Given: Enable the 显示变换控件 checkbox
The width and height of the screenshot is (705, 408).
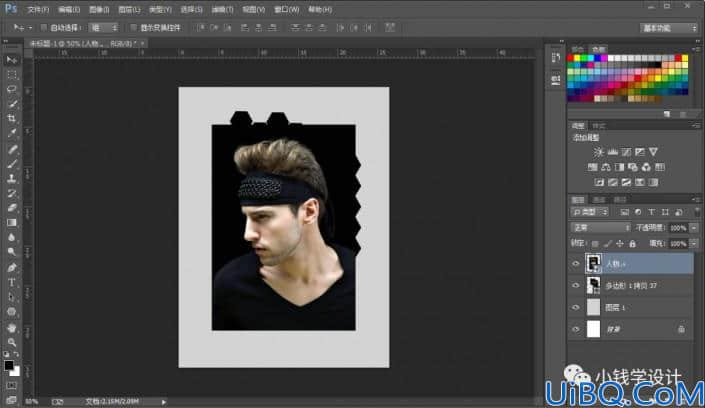Looking at the screenshot, I should [134, 28].
